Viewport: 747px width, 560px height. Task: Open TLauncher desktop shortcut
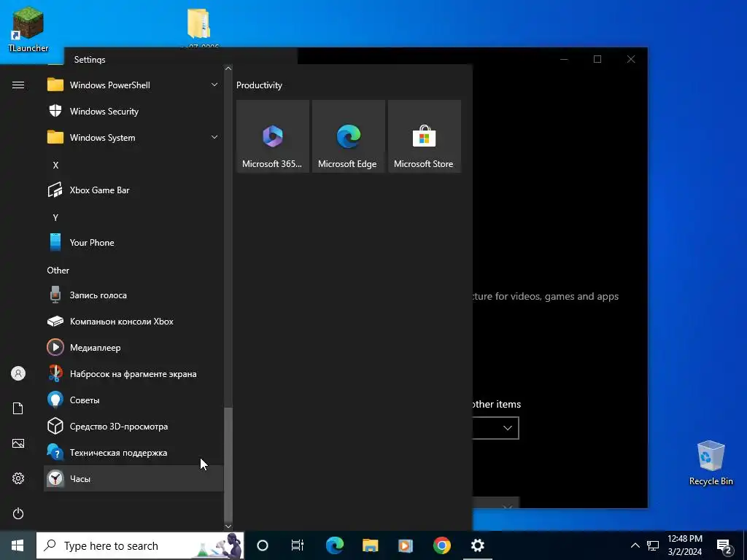(x=28, y=29)
